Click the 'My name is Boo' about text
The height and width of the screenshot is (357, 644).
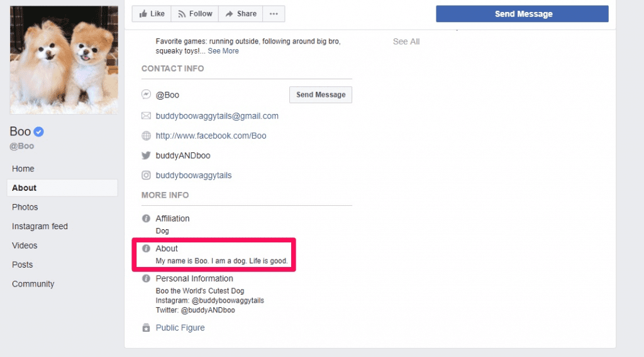222,261
